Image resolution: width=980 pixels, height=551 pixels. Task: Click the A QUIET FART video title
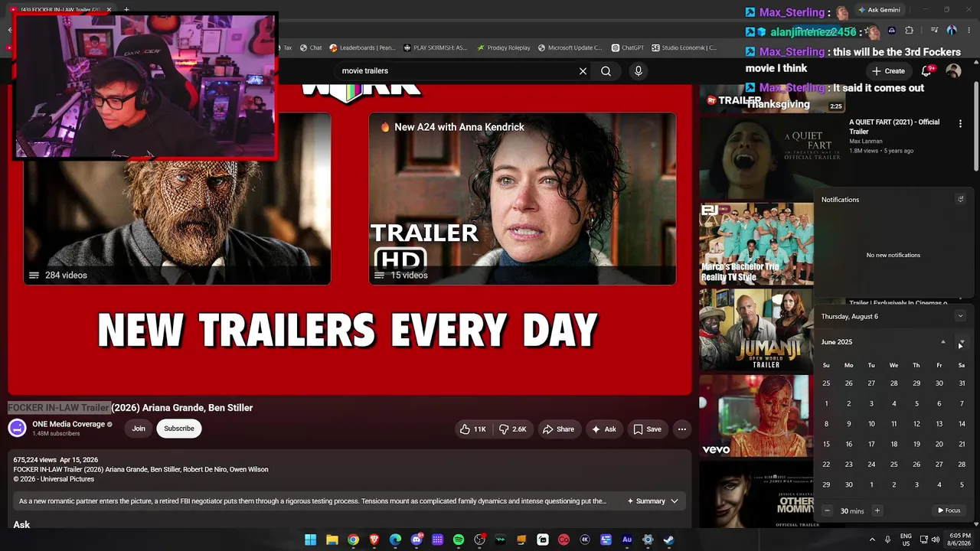894,126
